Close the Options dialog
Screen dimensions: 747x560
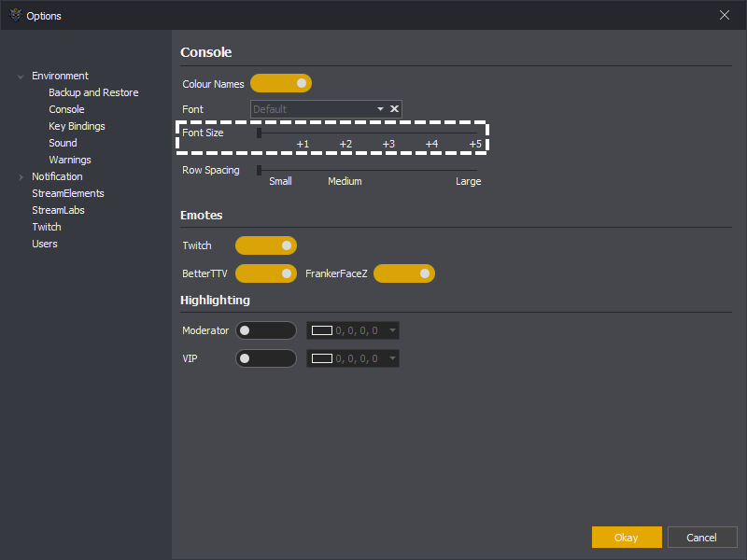(725, 15)
